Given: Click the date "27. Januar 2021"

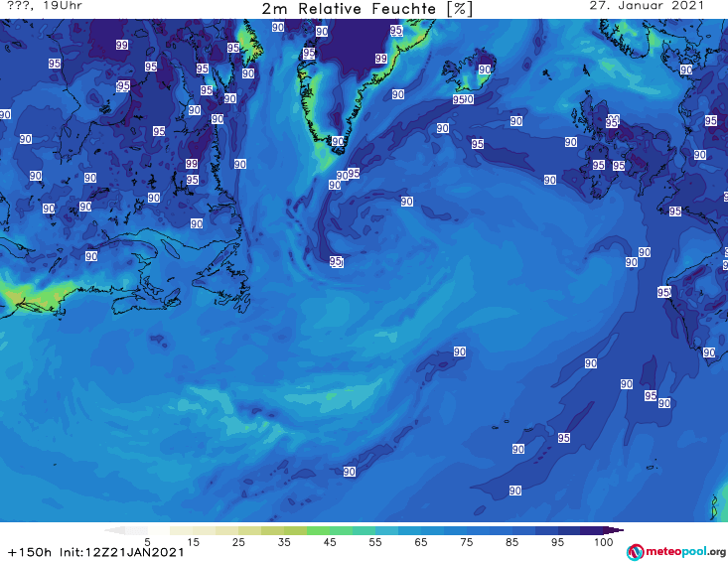Looking at the screenshot, I should (x=647, y=6).
